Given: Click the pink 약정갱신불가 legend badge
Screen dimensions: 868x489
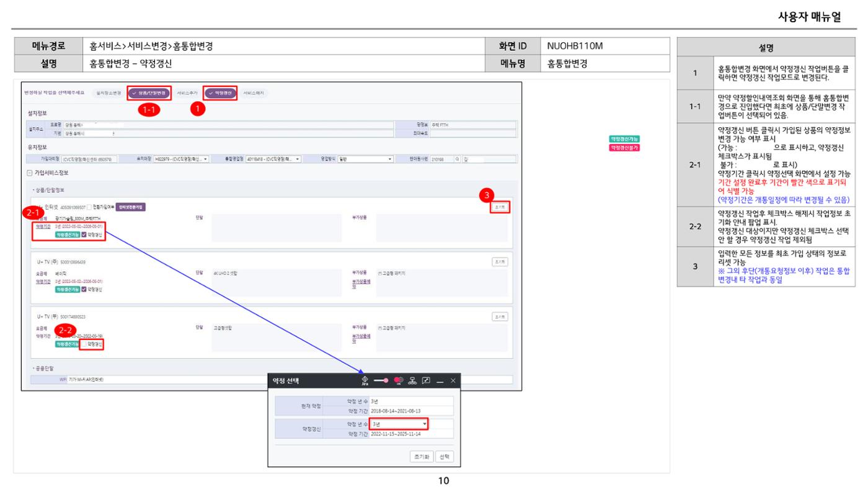Looking at the screenshot, I should pos(624,148).
